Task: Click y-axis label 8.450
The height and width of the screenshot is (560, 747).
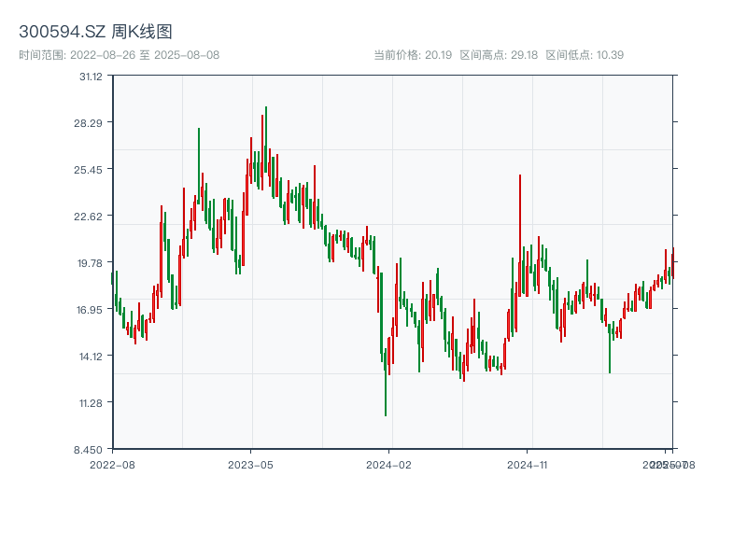Action: point(88,450)
